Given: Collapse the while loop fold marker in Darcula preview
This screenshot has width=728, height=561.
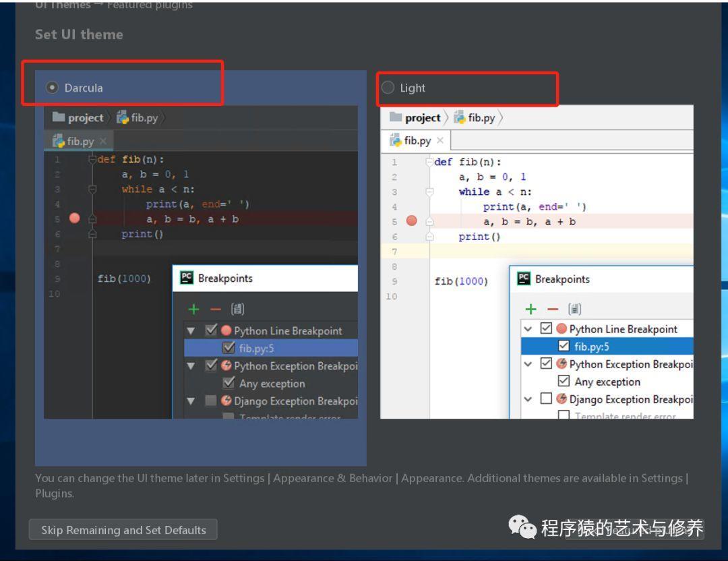Looking at the screenshot, I should tap(92, 189).
